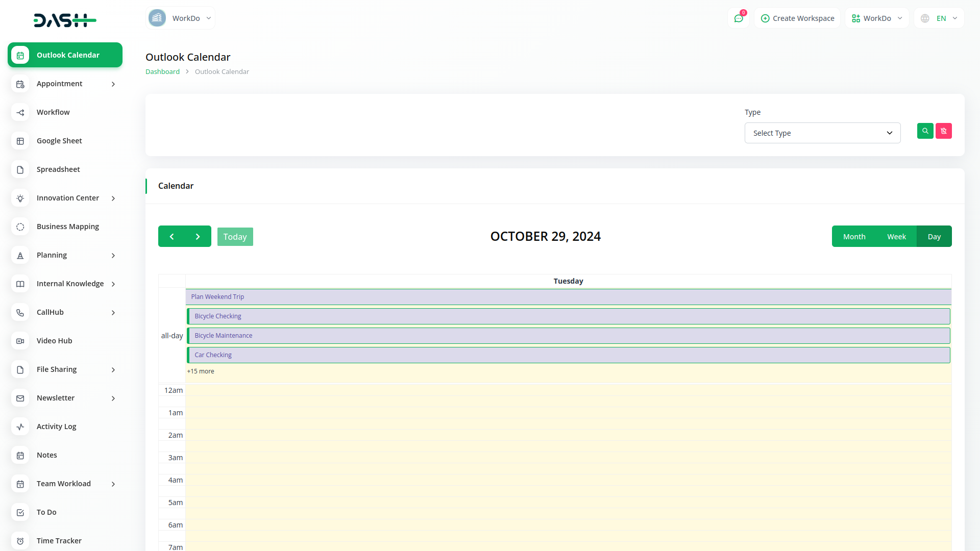
Task: Open the Select Type dropdown
Action: tap(822, 133)
